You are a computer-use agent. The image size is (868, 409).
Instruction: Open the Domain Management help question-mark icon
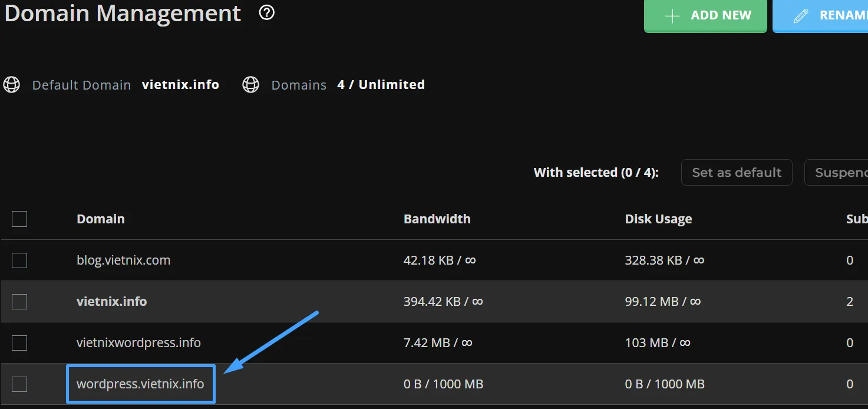tap(267, 13)
